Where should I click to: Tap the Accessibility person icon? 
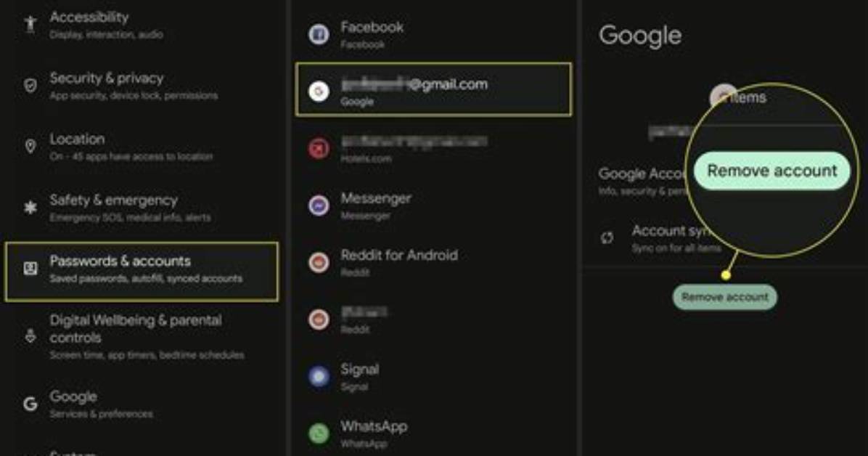(x=30, y=25)
